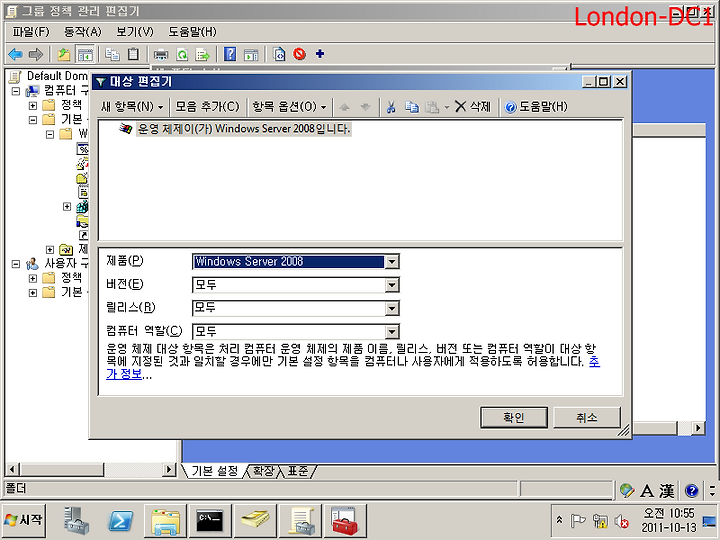Toggle the show/hide action pane icon

(251, 55)
